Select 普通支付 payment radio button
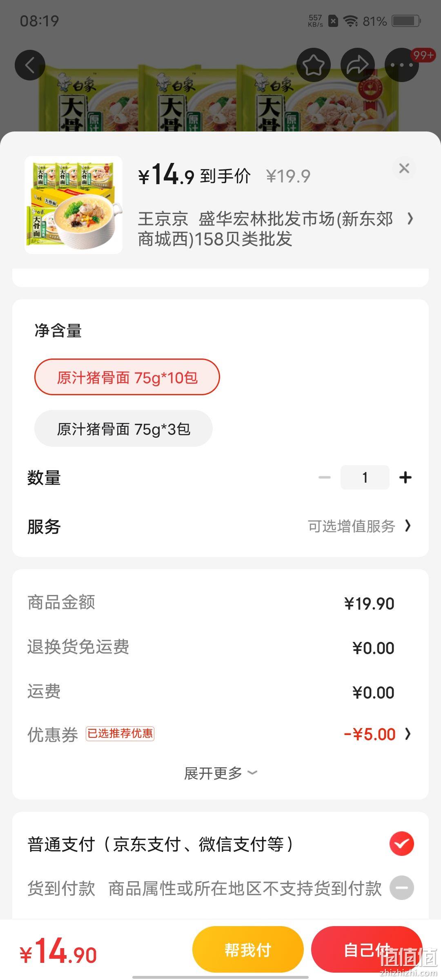This screenshot has width=441, height=980. tap(402, 844)
